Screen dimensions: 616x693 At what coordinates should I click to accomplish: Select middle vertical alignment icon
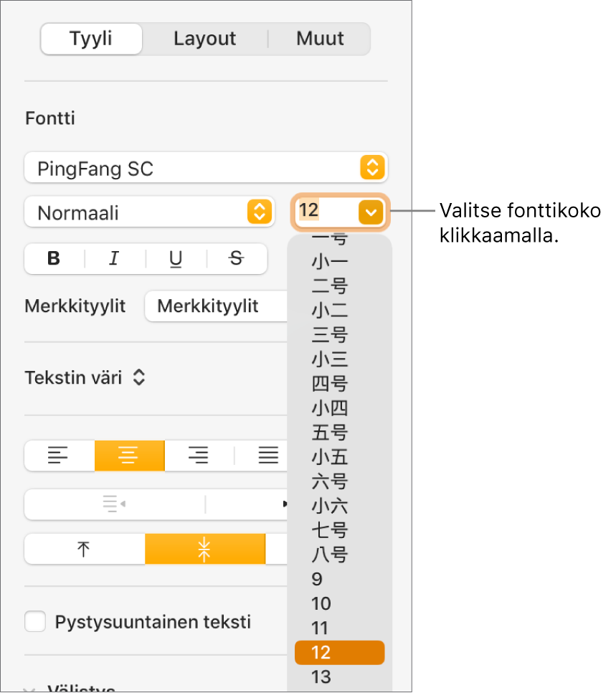206,549
